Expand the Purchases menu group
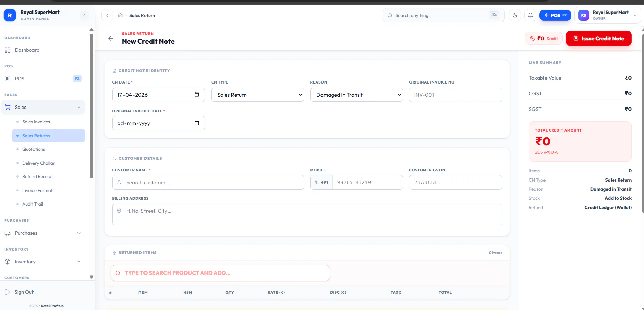The image size is (644, 310). click(x=43, y=233)
